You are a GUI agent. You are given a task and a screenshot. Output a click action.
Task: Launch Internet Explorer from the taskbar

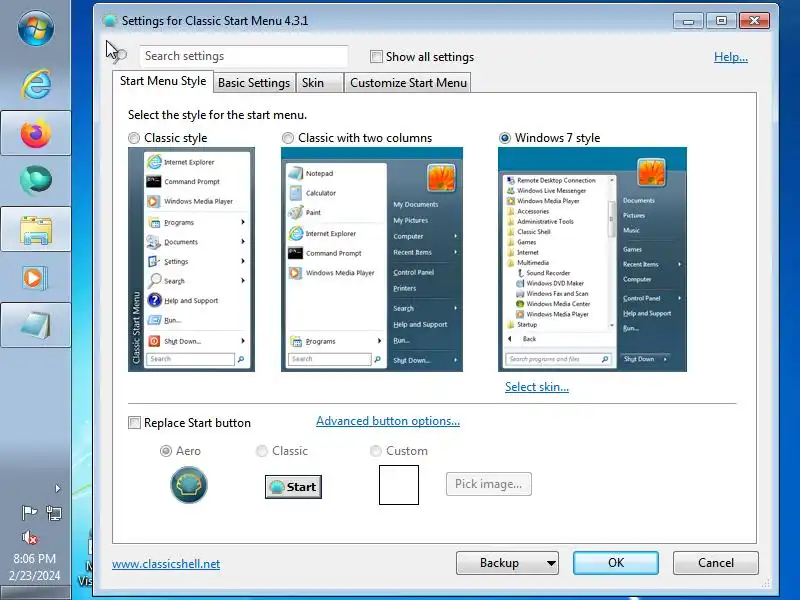(36, 85)
